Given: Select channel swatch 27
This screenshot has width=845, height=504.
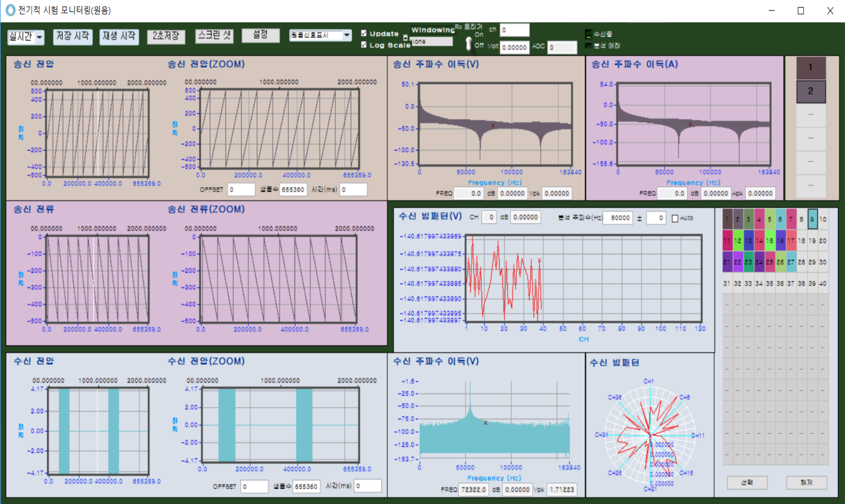Looking at the screenshot, I should pyautogui.click(x=791, y=262).
